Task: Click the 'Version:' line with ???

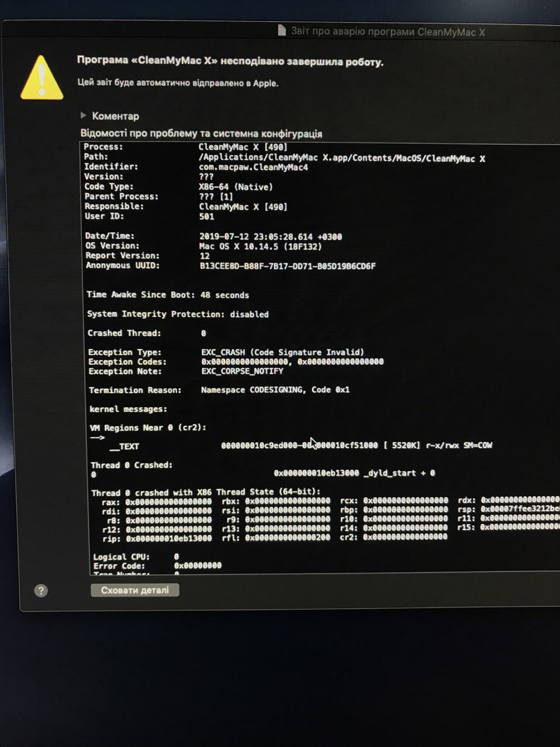Action: [x=149, y=177]
